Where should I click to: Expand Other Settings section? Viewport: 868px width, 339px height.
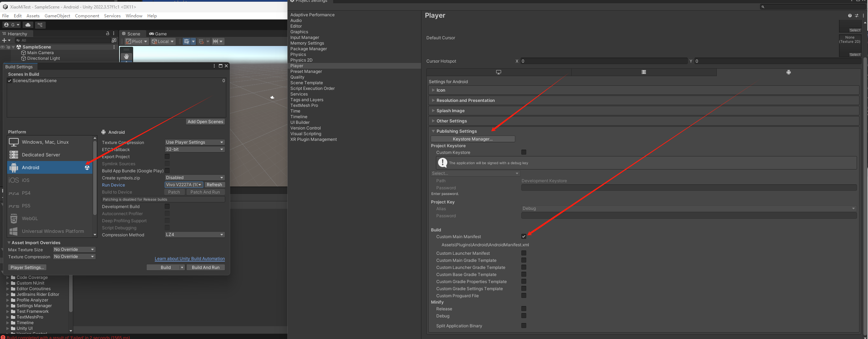click(643, 121)
